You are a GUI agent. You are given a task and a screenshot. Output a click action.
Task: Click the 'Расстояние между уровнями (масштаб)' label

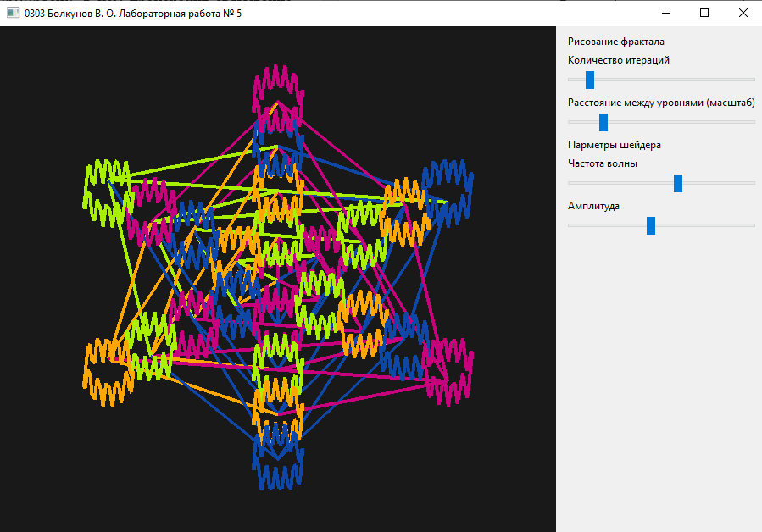(661, 103)
